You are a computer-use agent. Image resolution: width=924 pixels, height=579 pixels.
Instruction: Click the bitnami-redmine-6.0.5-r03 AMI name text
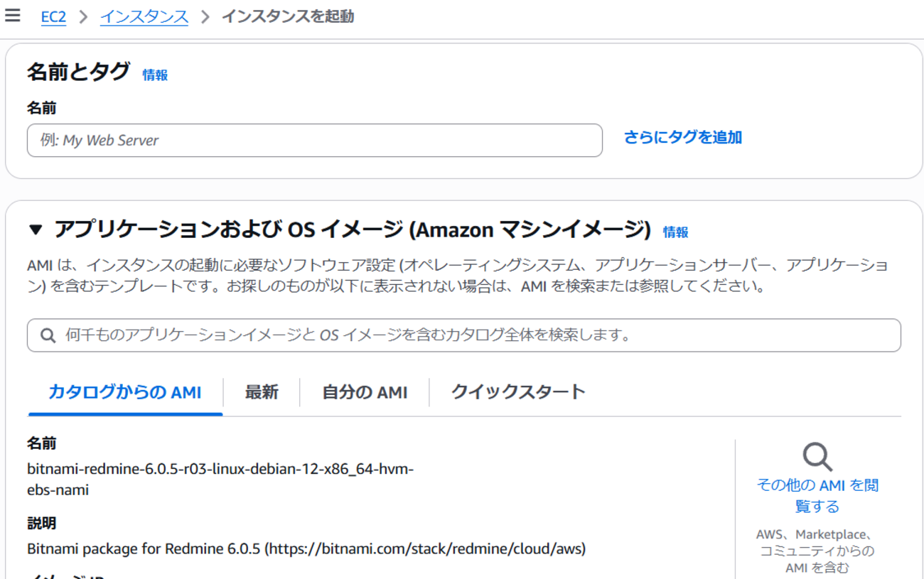tap(220, 480)
